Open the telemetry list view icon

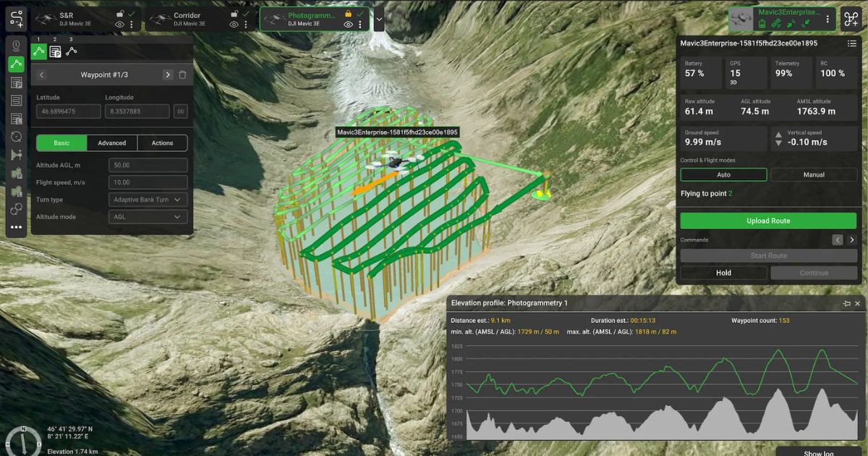852,43
